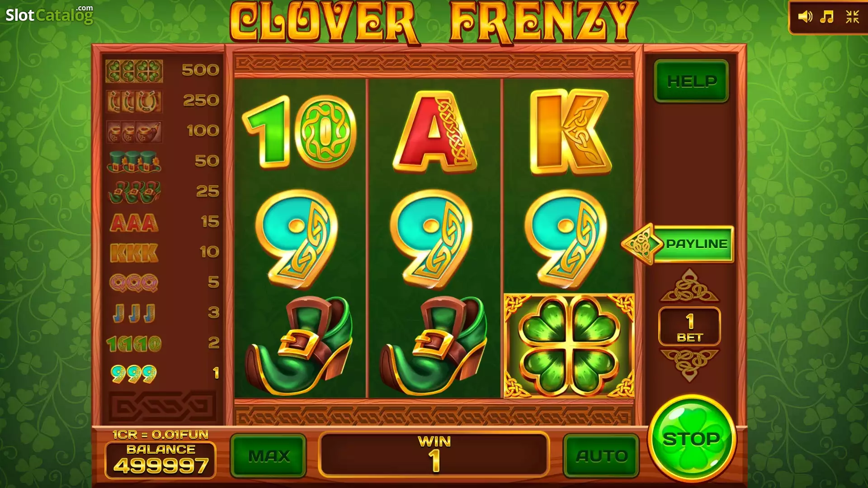Mute the sound speaker icon
This screenshot has width=868, height=488.
click(x=805, y=17)
